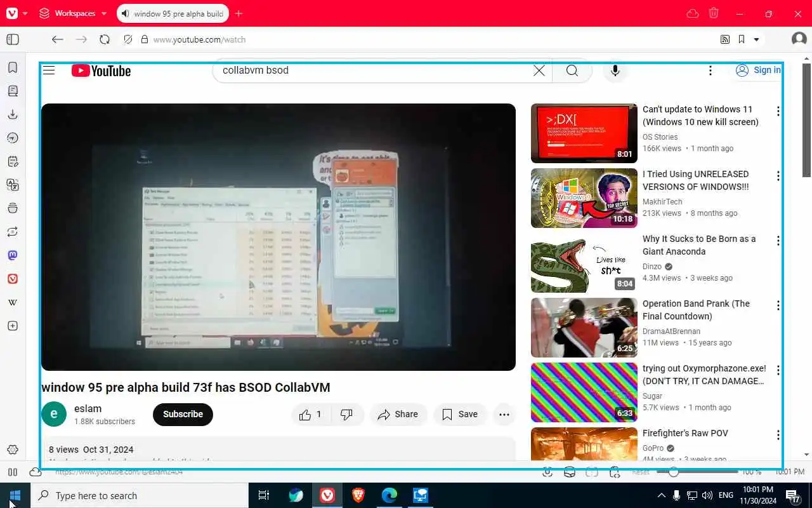Viewport: 812px width, 508px height.
Task: Open the Reading List panel
Action: 13,91
